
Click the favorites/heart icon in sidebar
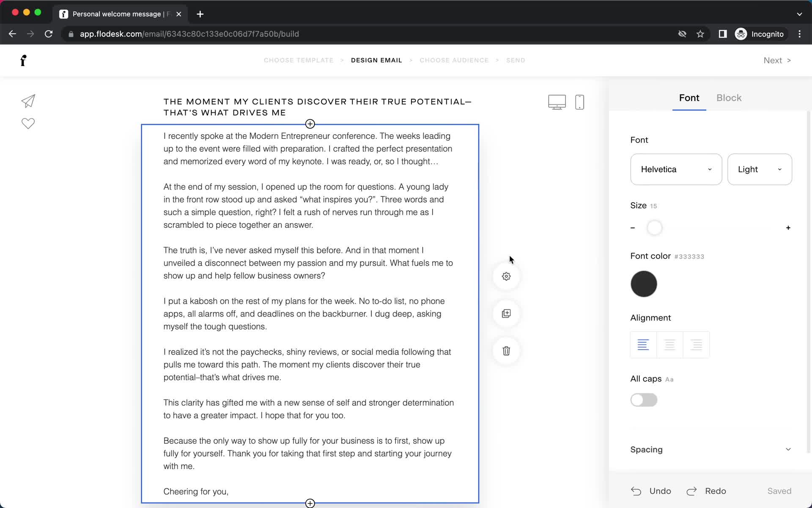click(x=28, y=124)
